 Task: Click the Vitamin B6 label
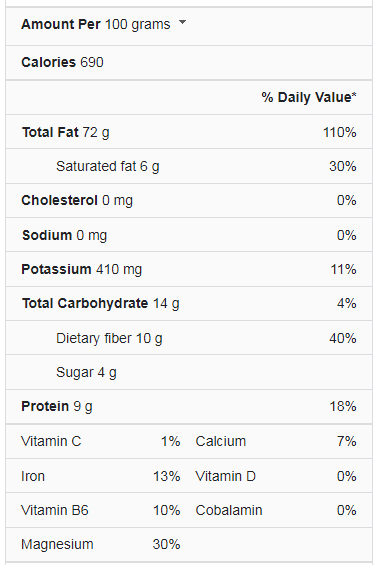click(55, 510)
